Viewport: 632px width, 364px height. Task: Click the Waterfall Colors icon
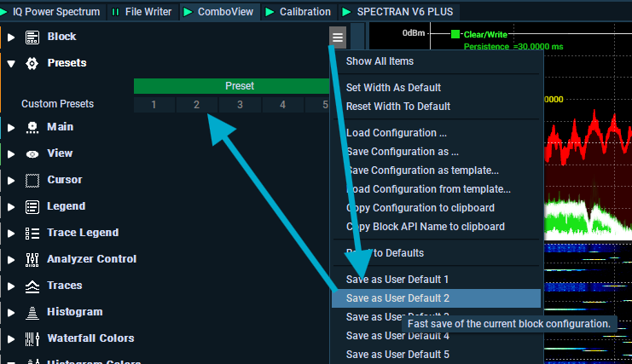click(32, 338)
